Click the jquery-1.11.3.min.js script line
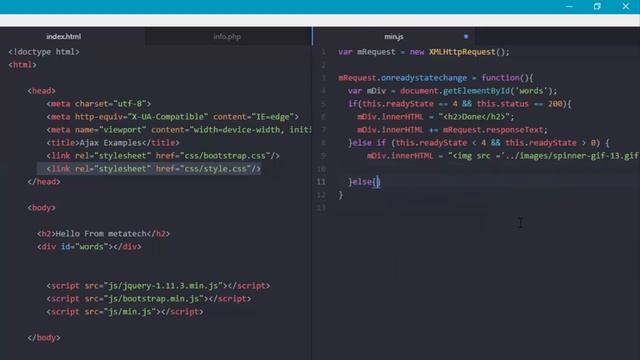The image size is (640, 360). click(158, 286)
